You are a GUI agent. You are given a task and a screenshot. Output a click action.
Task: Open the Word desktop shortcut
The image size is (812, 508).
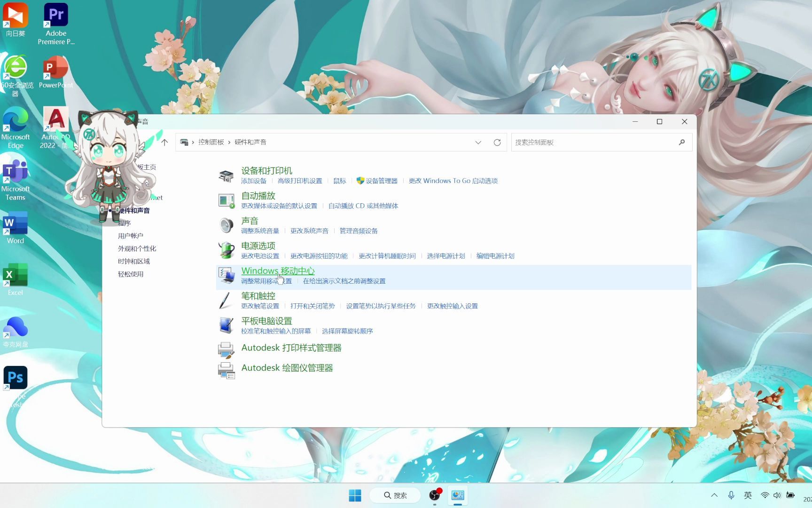pyautogui.click(x=16, y=228)
